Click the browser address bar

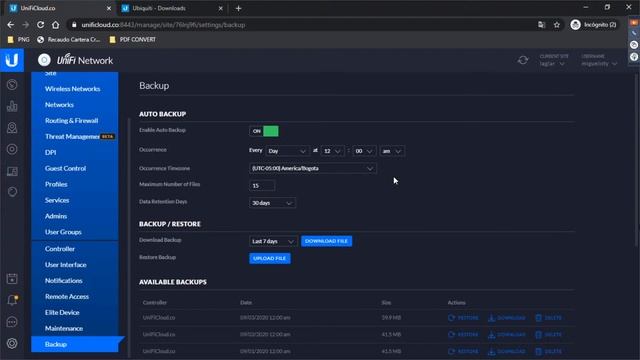pos(302,25)
